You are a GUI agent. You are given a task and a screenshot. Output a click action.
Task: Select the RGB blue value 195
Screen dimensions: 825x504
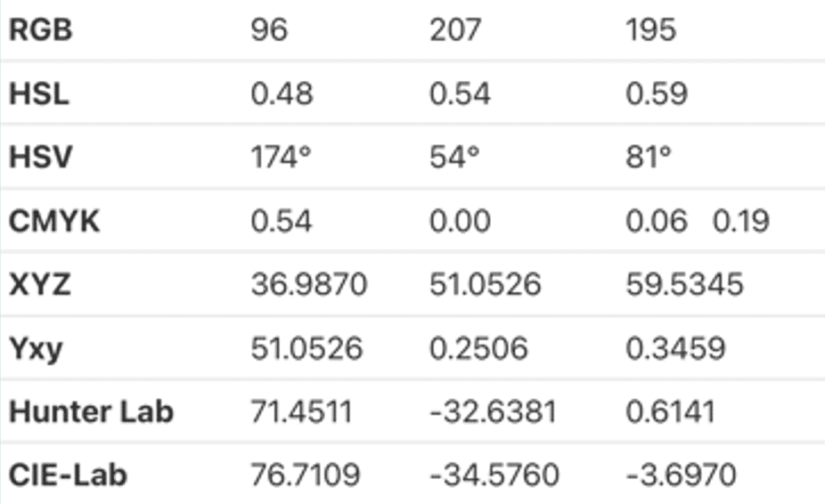point(651,29)
